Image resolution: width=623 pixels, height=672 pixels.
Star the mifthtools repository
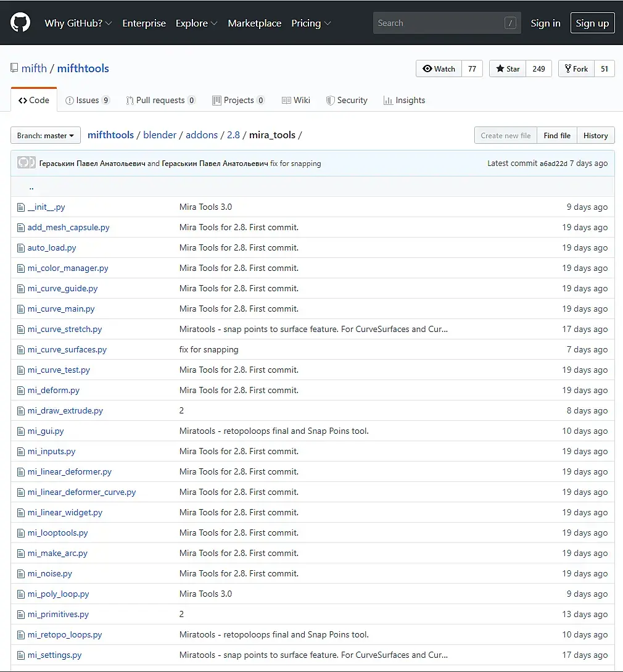pyautogui.click(x=508, y=69)
